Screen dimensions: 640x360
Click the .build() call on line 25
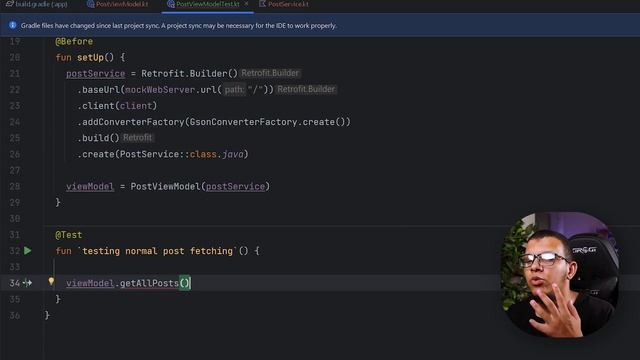click(x=98, y=138)
